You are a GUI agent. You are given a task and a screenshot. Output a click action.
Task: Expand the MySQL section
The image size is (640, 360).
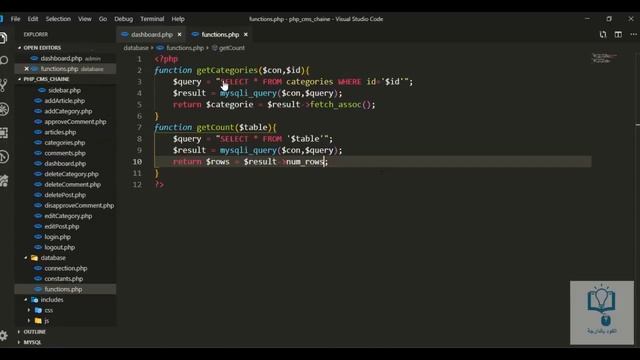coord(32,342)
